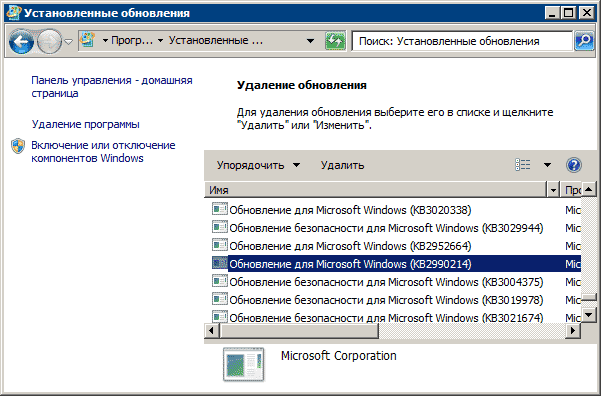Click vertical scrollbar down arrow

click(589, 315)
